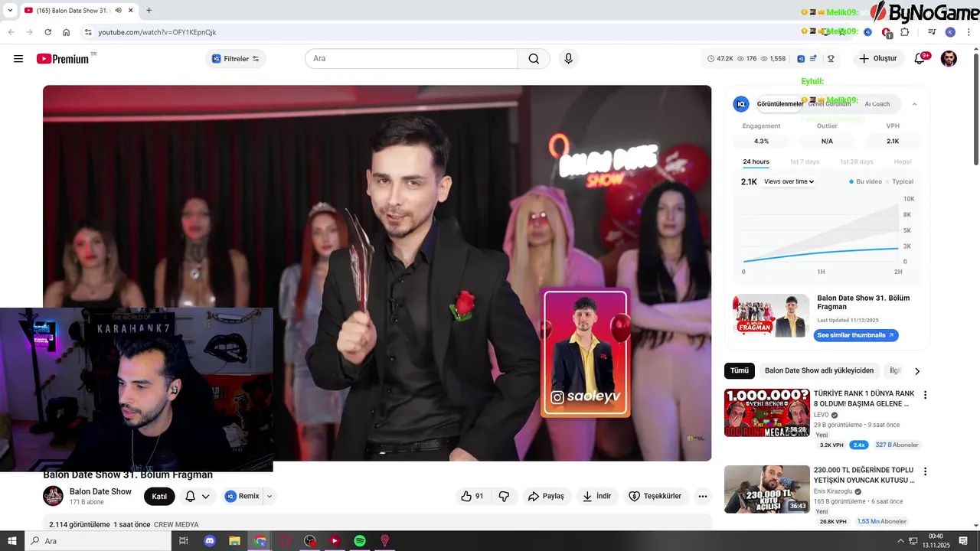
Task: Collapse the vidIQ panel chevron
Action: tap(914, 104)
